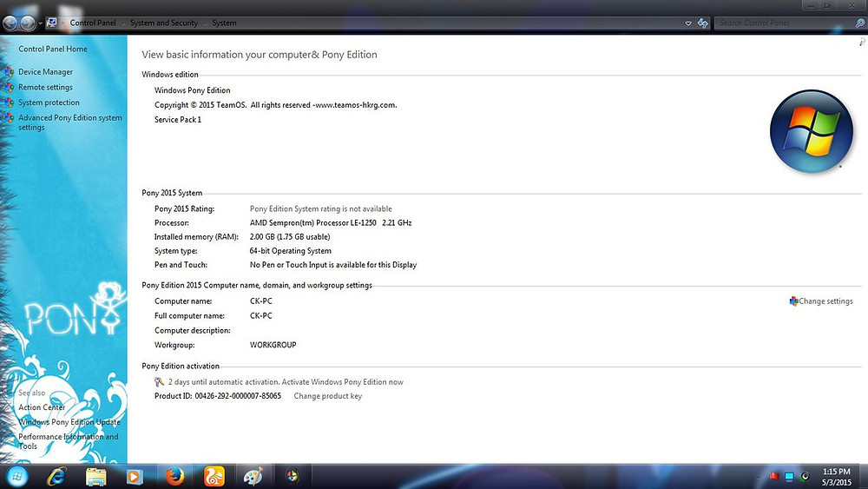
Task: Click network monitor tray icon
Action: [789, 476]
